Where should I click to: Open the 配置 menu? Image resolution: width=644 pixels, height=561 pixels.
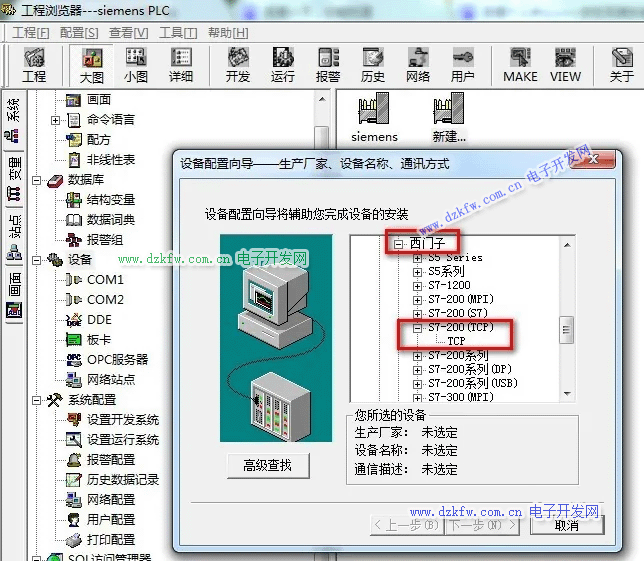click(x=79, y=33)
